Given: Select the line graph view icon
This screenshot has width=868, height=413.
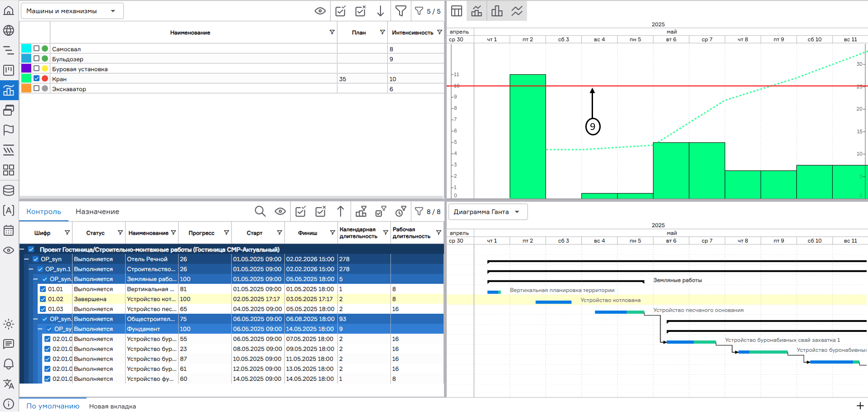Looking at the screenshot, I should click(x=517, y=11).
